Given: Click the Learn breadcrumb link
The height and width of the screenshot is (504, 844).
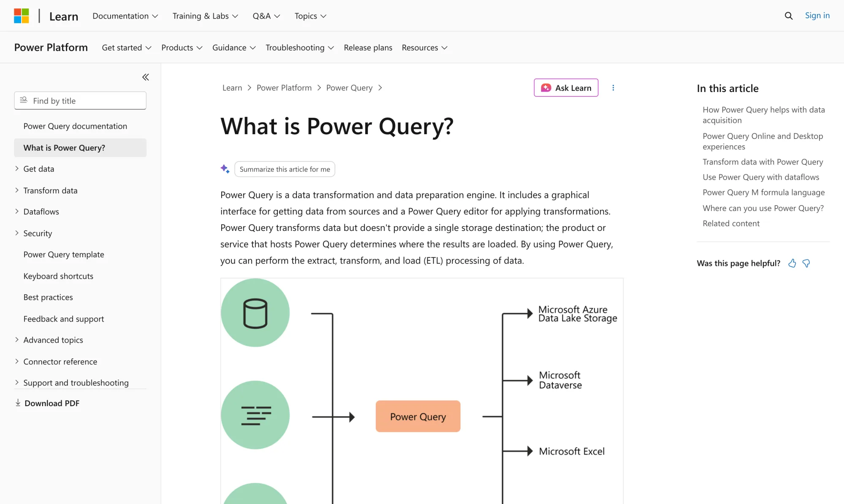Looking at the screenshot, I should [x=232, y=88].
